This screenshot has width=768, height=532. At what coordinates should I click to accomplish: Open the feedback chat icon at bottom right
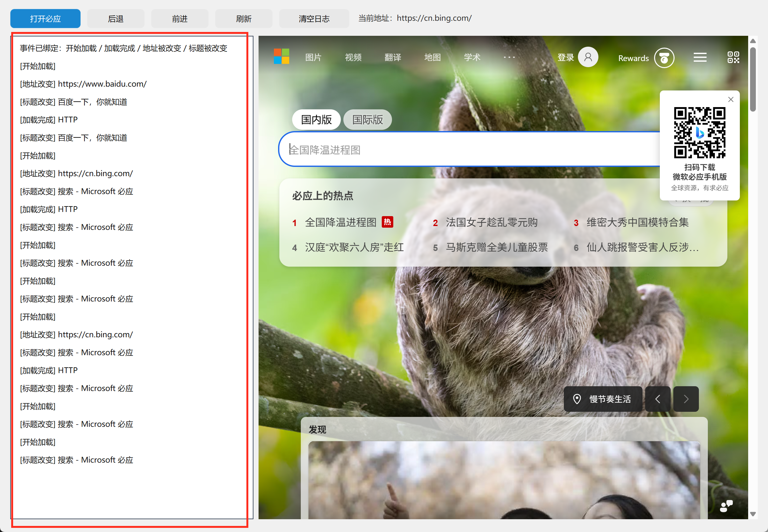pyautogui.click(x=726, y=506)
